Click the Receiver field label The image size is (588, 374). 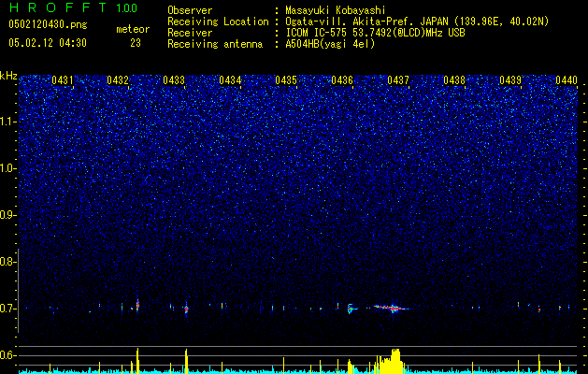pyautogui.click(x=190, y=33)
